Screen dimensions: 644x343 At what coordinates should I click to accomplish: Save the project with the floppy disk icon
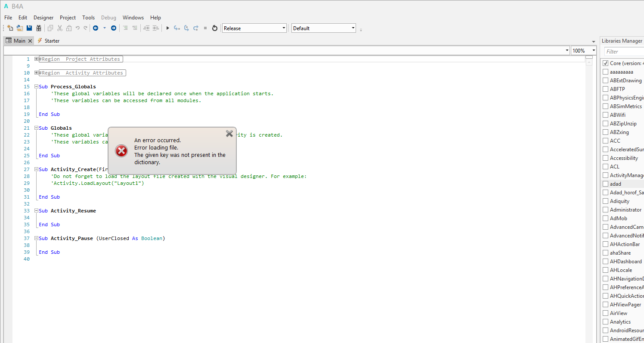[x=29, y=28]
